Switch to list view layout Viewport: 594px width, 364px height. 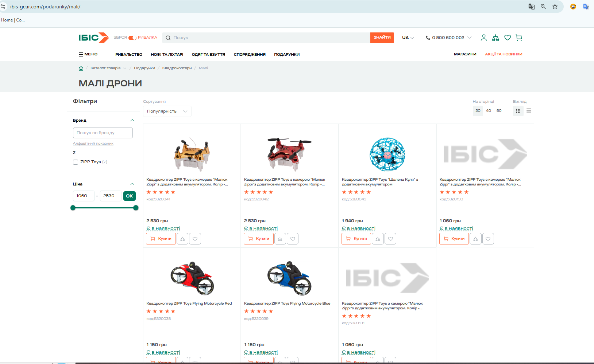click(529, 111)
